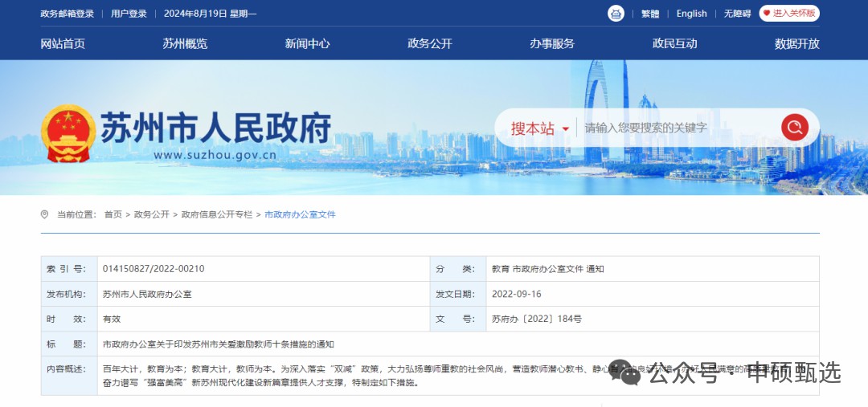Open the 政民互动 menu
Screen dimensions: 868x407
[674, 43]
